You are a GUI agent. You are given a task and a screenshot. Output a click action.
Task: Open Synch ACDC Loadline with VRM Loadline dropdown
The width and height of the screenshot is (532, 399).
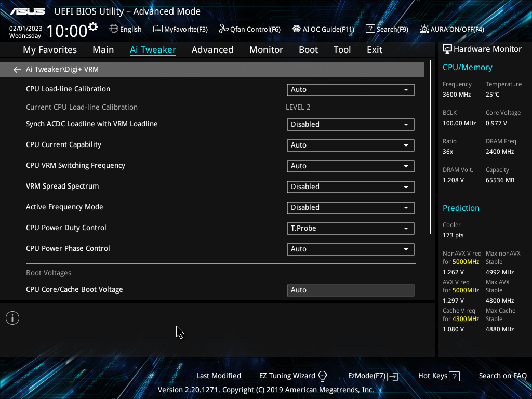[x=351, y=125]
